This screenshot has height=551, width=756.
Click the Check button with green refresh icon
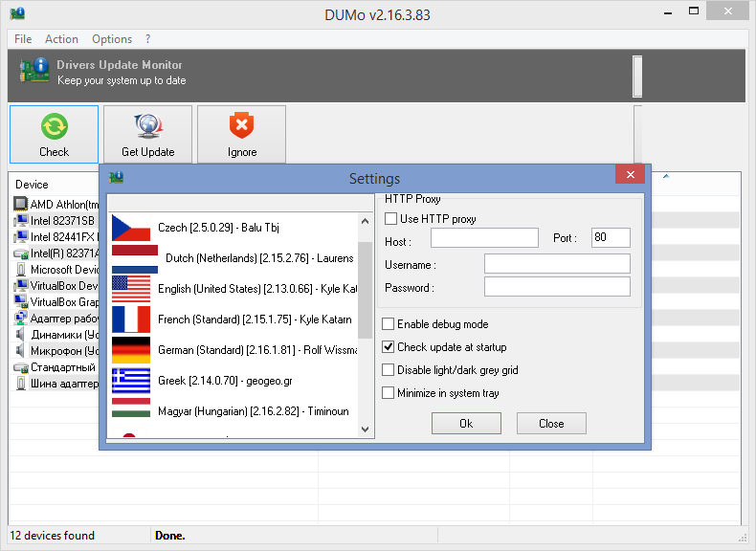(x=54, y=135)
